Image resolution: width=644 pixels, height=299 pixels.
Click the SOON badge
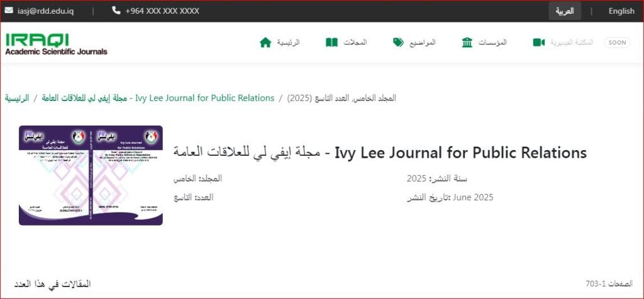(617, 42)
